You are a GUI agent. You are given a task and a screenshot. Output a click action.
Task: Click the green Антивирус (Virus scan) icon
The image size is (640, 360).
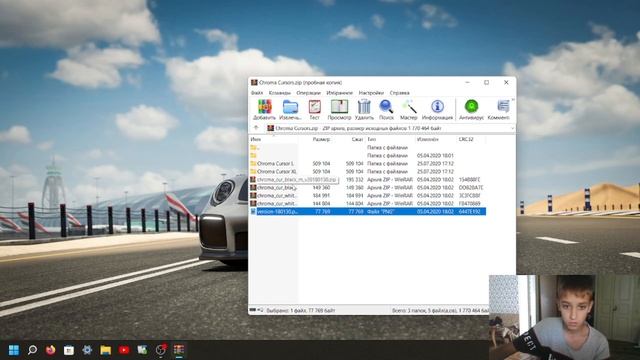(471, 107)
